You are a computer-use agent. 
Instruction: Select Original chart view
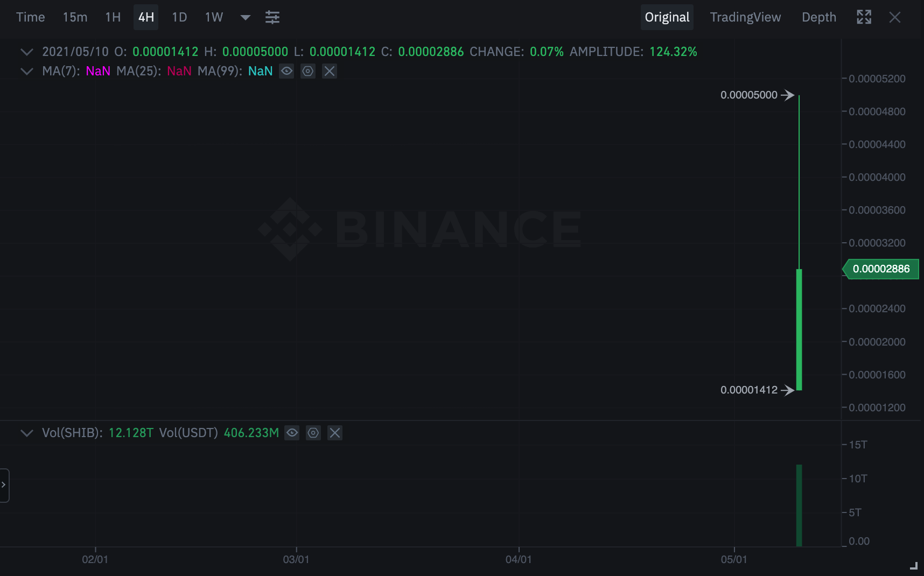click(667, 17)
